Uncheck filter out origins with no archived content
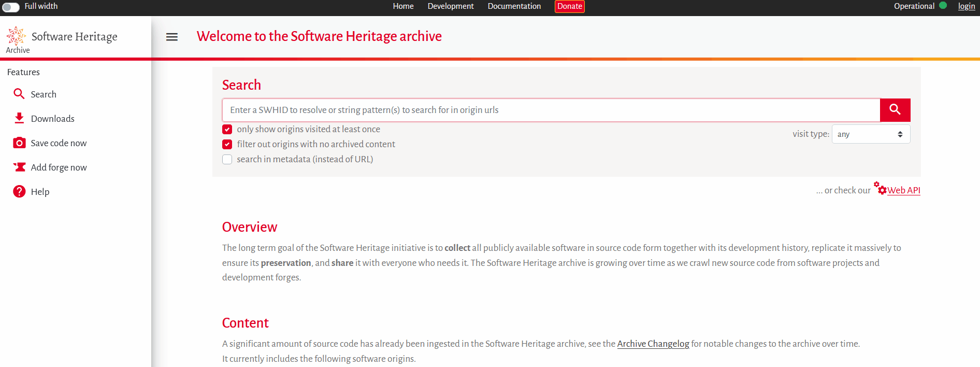This screenshot has height=367, width=980. 227,144
